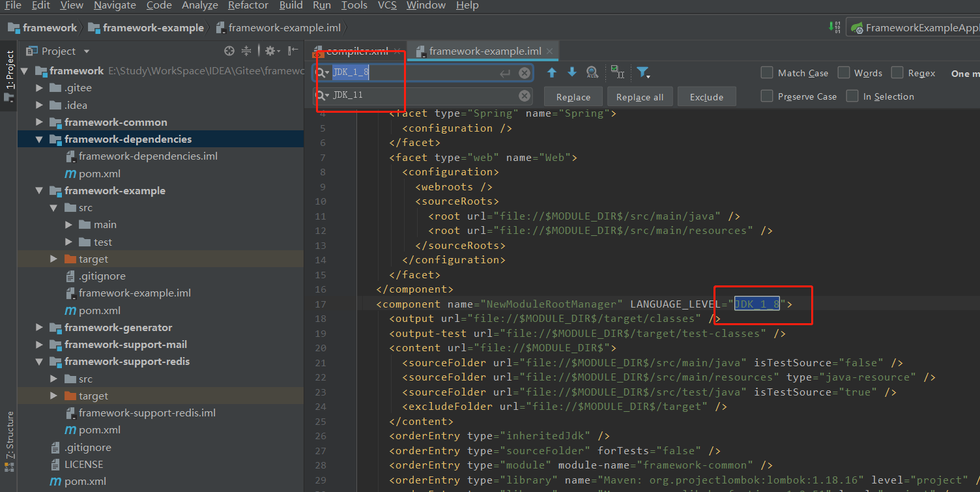The width and height of the screenshot is (980, 492).
Task: Expand the .idea folder
Action: [x=39, y=105]
